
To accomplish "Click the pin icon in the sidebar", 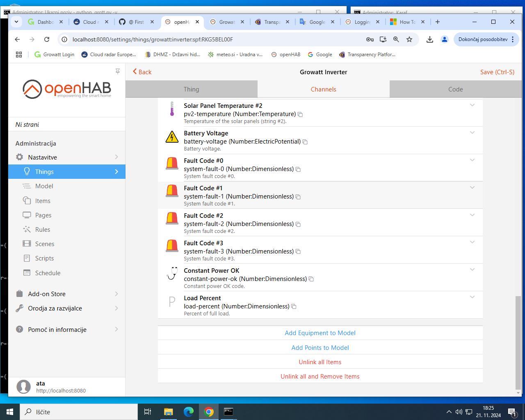I will 118,71.
